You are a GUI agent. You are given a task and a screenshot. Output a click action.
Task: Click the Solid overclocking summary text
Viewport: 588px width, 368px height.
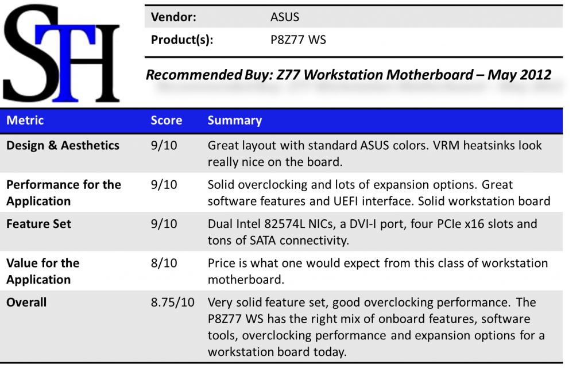[378, 193]
